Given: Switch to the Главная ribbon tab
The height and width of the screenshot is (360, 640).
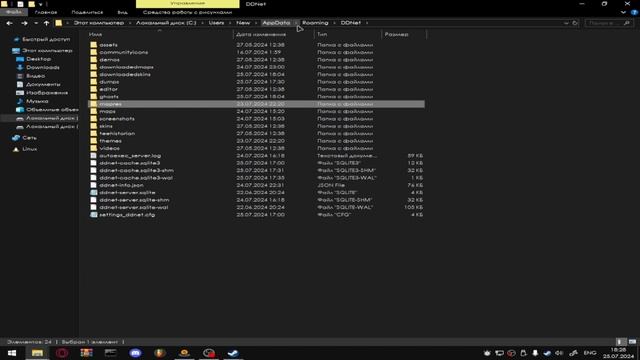Looking at the screenshot, I should [x=46, y=12].
